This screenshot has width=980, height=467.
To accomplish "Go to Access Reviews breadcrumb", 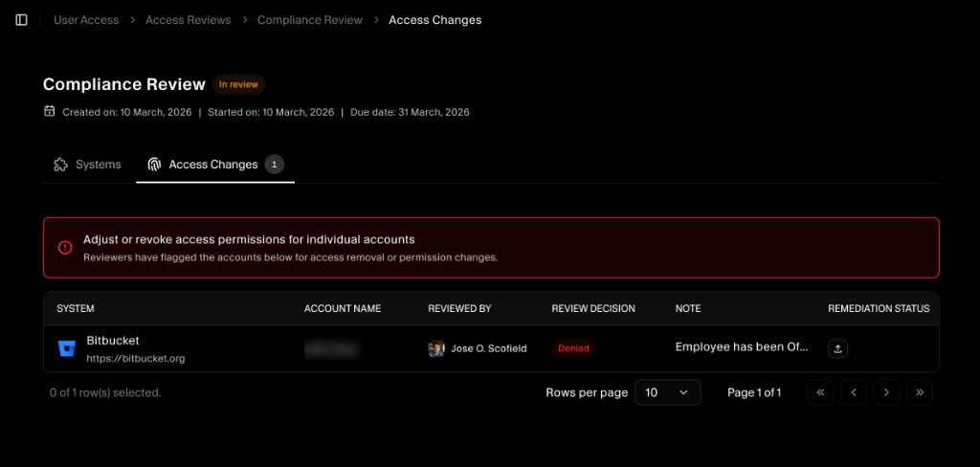I will pos(189,20).
